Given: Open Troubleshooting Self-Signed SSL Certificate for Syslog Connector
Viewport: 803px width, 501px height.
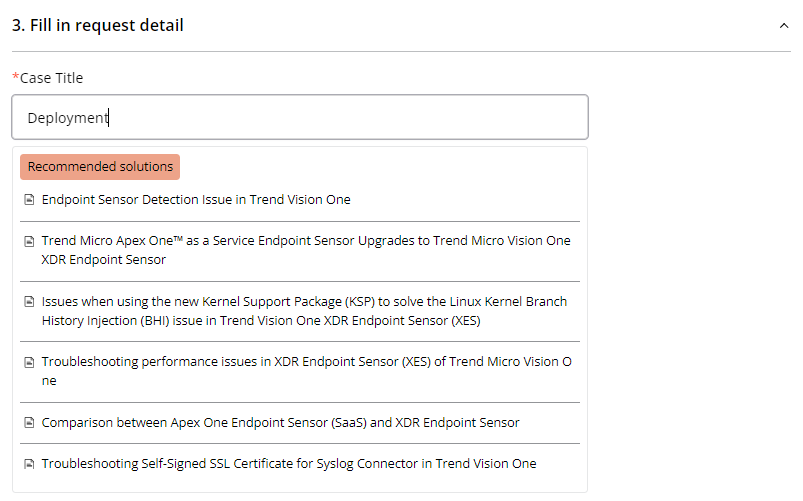Looking at the screenshot, I should 288,464.
